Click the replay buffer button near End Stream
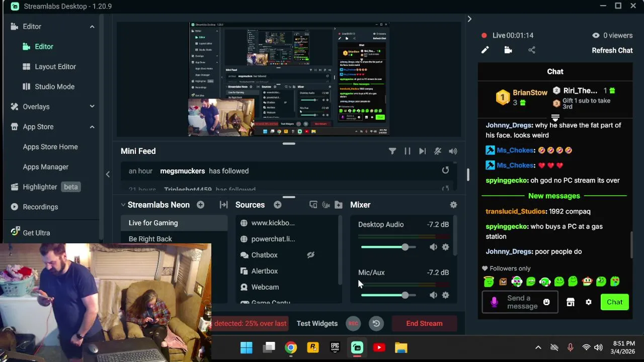Viewport: 644px width, 362px height. pyautogui.click(x=376, y=323)
